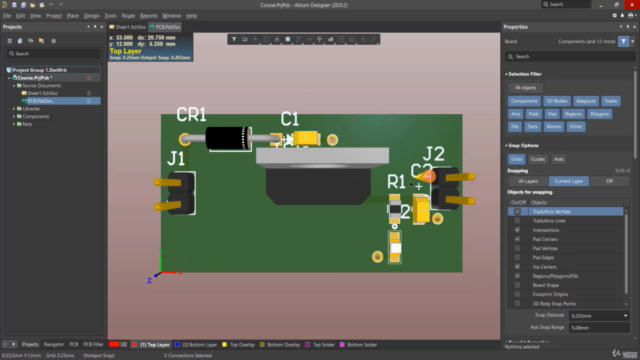The image size is (640, 360).
Task: Select the place component icon in Active Bar
Action: [288, 39]
